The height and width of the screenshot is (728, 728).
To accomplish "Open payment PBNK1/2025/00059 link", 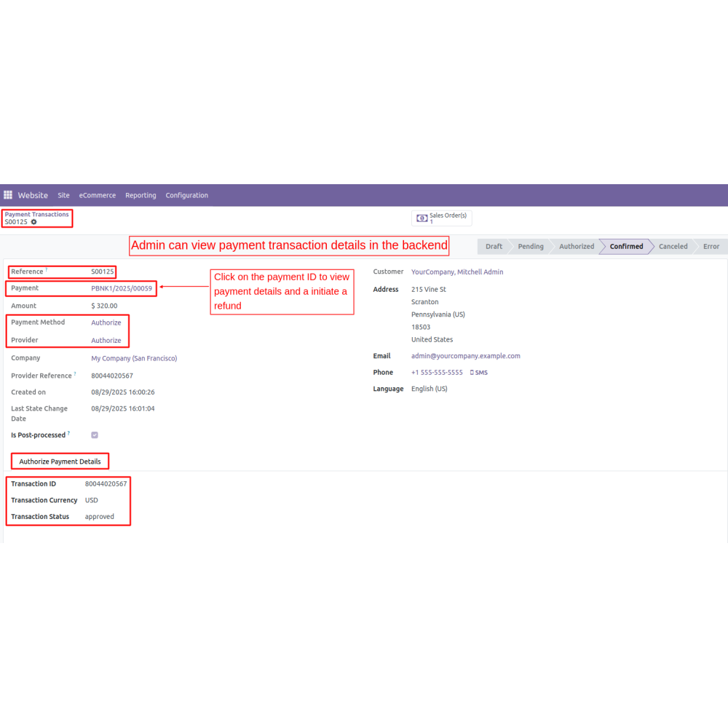I will [x=122, y=288].
